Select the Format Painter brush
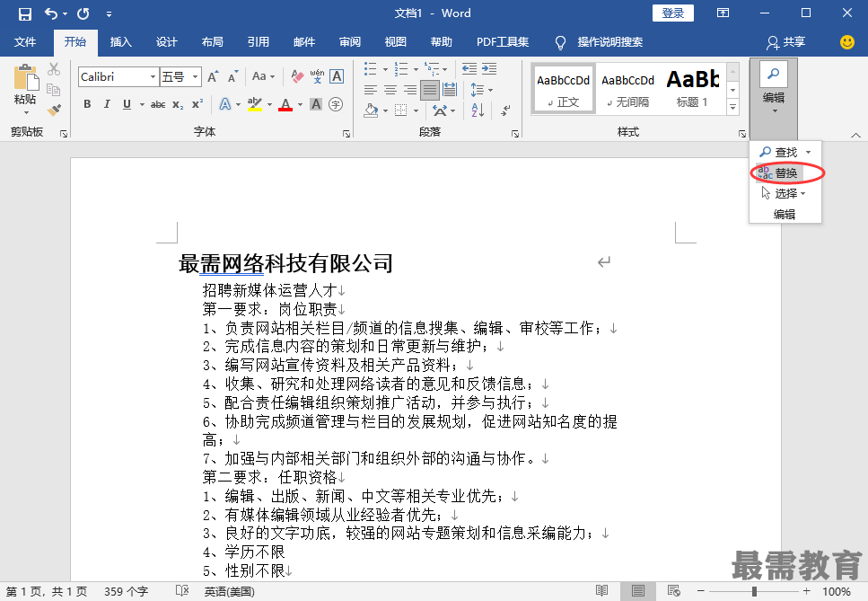This screenshot has width=868, height=601. coord(54,110)
